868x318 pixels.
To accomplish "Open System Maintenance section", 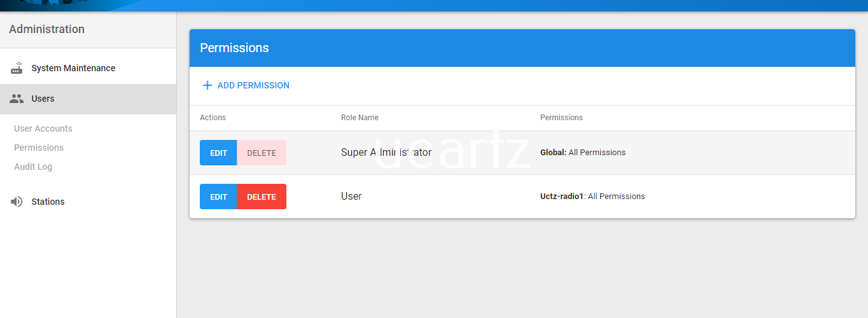I will (88, 68).
